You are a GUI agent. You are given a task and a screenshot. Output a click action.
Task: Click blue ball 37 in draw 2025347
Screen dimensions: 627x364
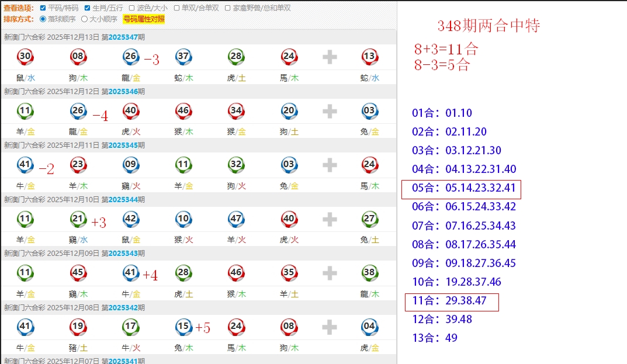point(183,57)
